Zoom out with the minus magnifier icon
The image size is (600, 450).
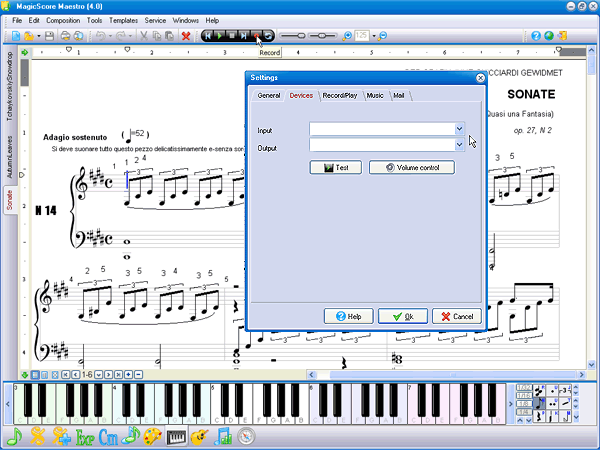[382, 36]
